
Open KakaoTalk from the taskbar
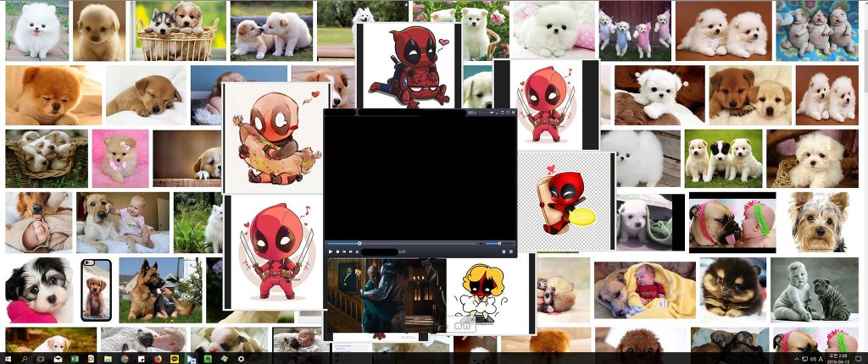pyautogui.click(x=175, y=359)
